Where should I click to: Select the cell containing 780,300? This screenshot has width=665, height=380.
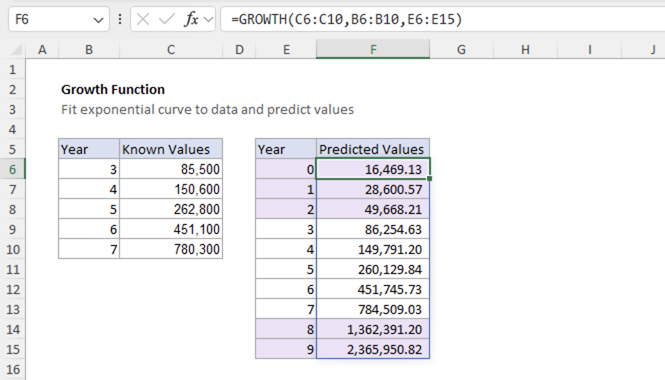171,249
